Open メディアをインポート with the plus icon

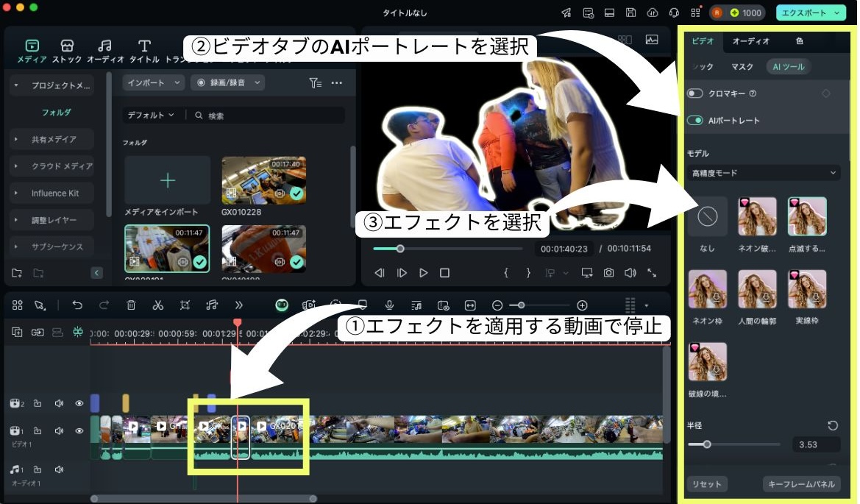(167, 180)
